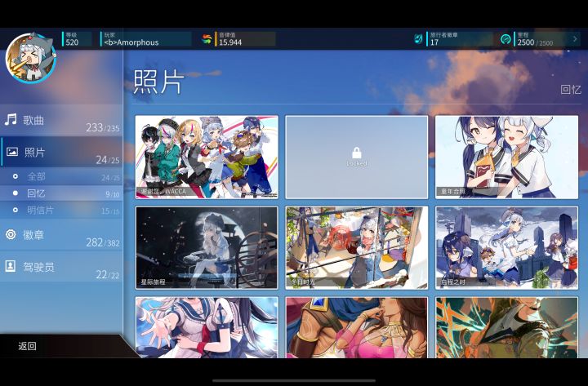Click the 音律值 15.944 field

(245, 39)
